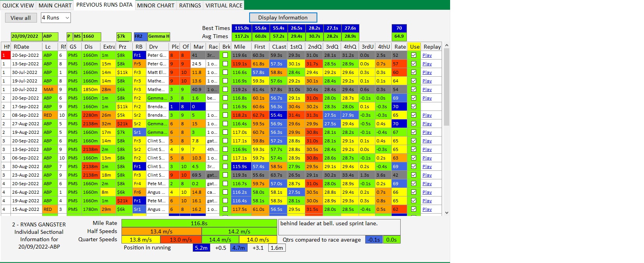Viewport: 644px width, 263px height.
Task: Open the 4 Runs dropdown
Action: pos(56,18)
